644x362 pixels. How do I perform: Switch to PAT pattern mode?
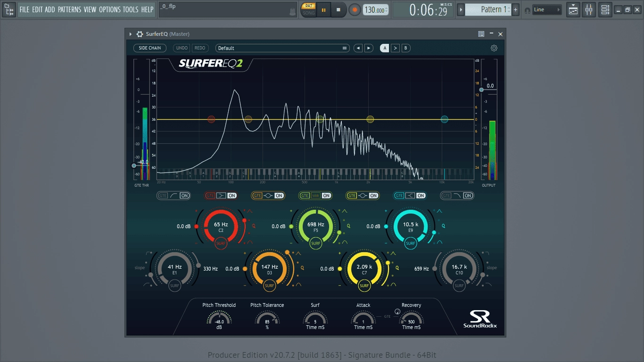tap(308, 6)
